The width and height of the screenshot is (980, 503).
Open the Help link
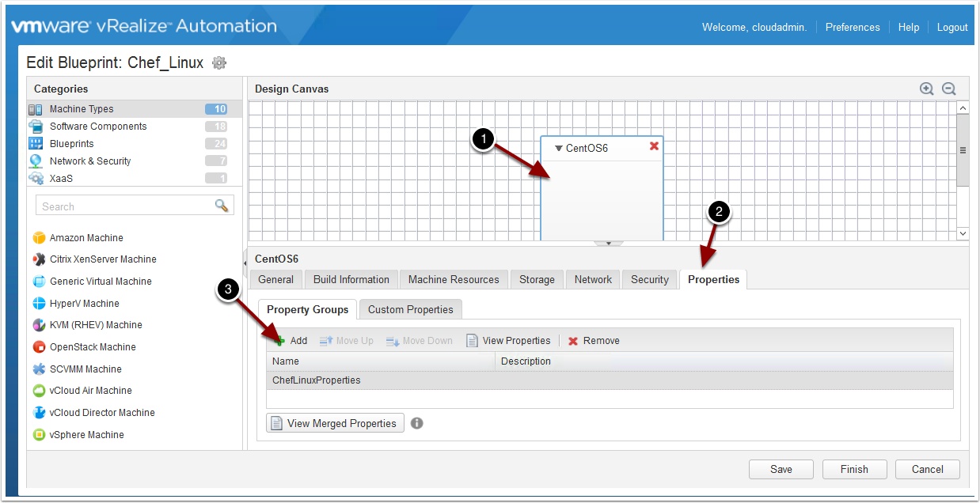(x=909, y=27)
